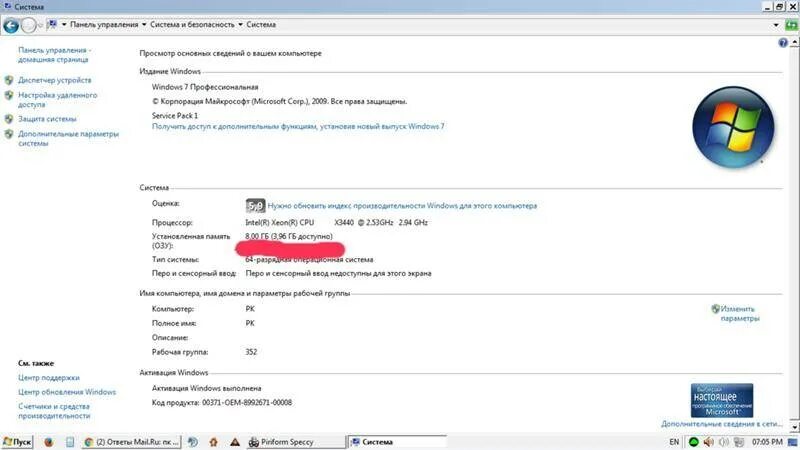Click the orange house icon on taskbar
The image size is (800, 450).
pyautogui.click(x=214, y=442)
